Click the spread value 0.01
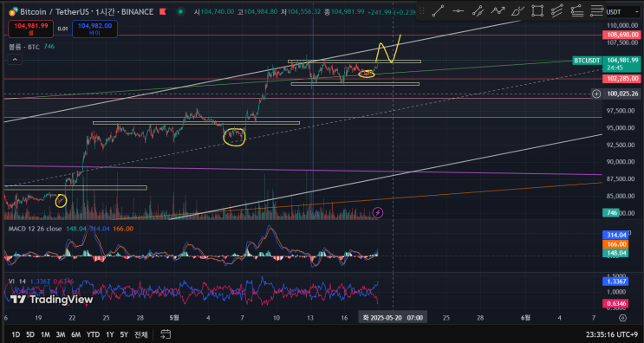Viewport: 644px width, 343px height. [62, 29]
